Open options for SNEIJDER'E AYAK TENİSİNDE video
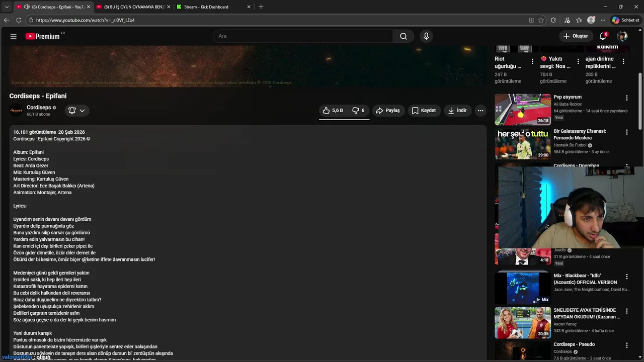644x362 pixels. (x=627, y=311)
